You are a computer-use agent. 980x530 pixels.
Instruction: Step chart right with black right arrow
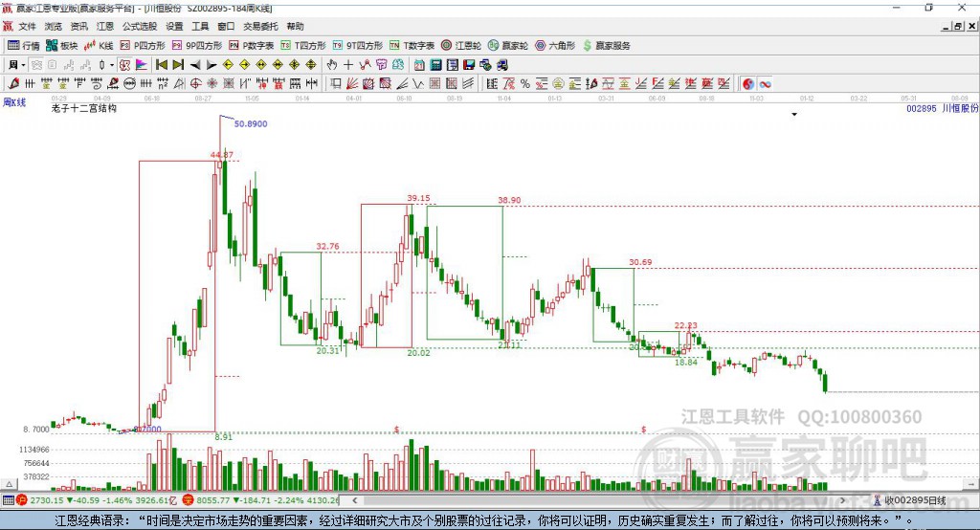[x=212, y=65]
